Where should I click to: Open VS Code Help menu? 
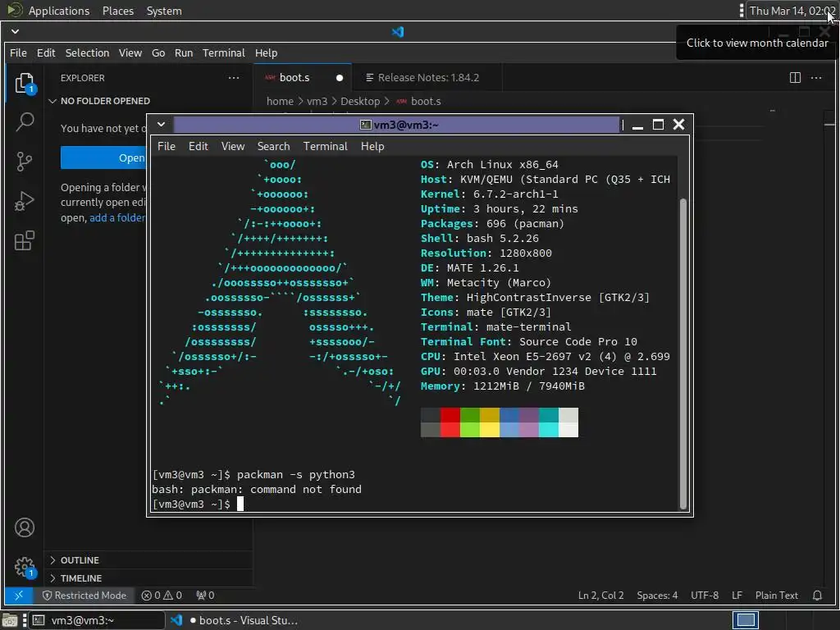266,52
